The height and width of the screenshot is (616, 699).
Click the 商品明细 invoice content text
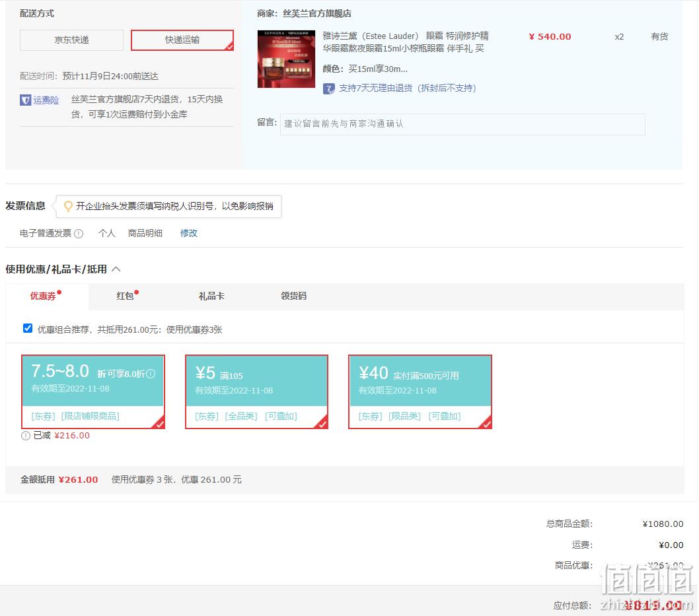[145, 234]
